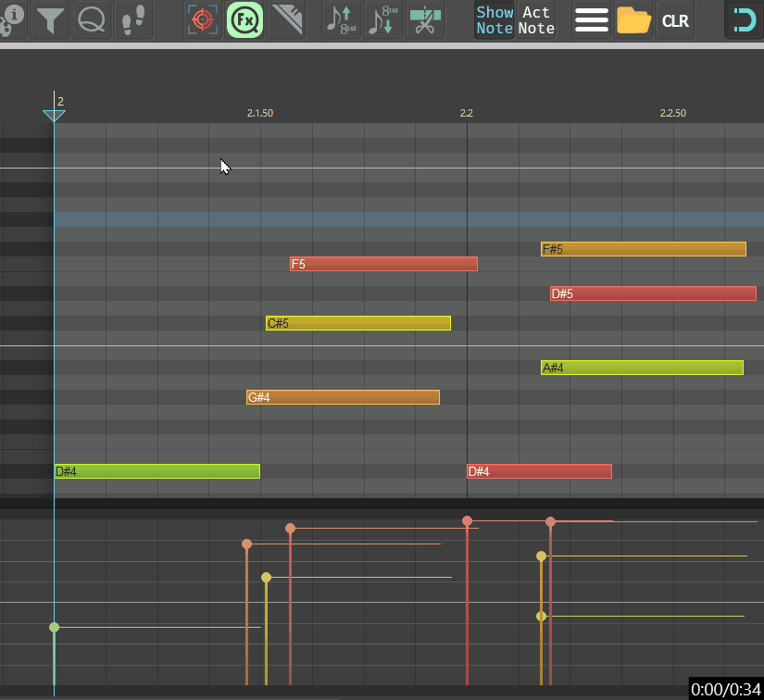Toggle the green Fx button

(244, 20)
